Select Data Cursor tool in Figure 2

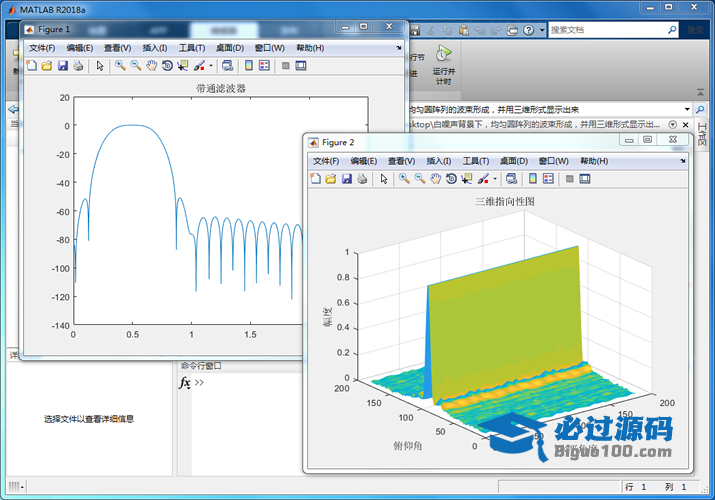(x=467, y=179)
